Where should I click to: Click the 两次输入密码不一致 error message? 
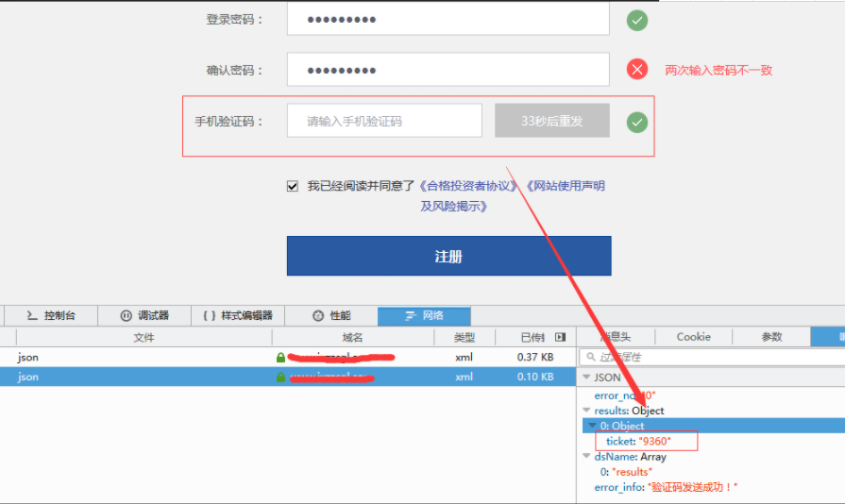[x=718, y=70]
